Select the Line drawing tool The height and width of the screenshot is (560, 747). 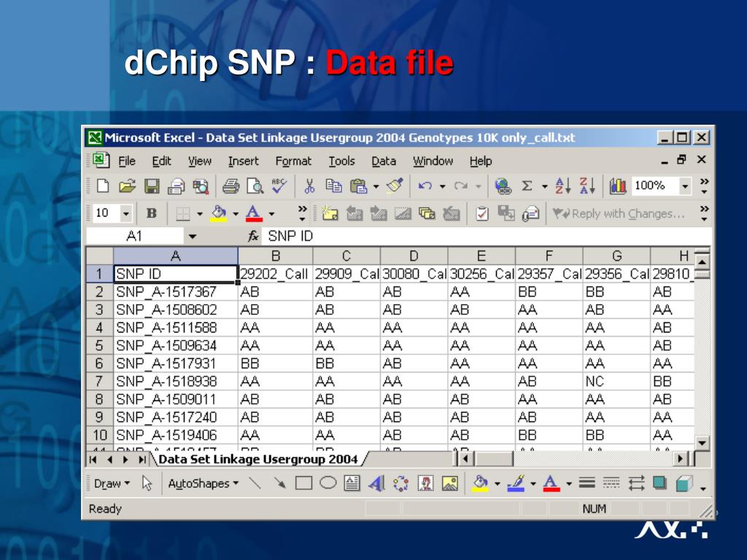point(255,483)
